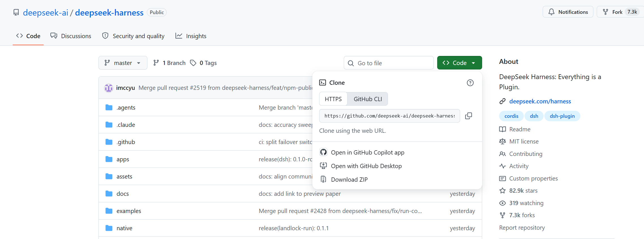
Task: Open the .agents folder name
Action: pyautogui.click(x=126, y=107)
